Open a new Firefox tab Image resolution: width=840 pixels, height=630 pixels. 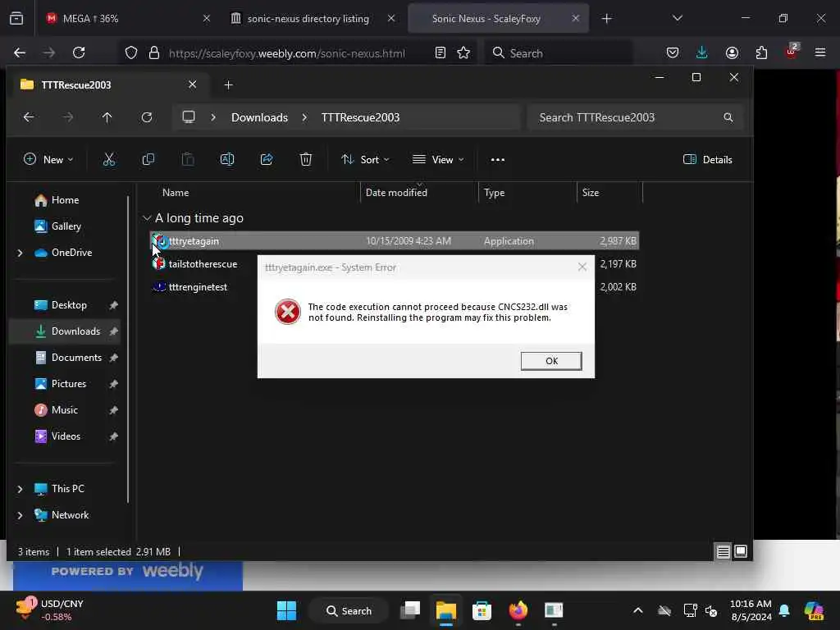tap(606, 19)
